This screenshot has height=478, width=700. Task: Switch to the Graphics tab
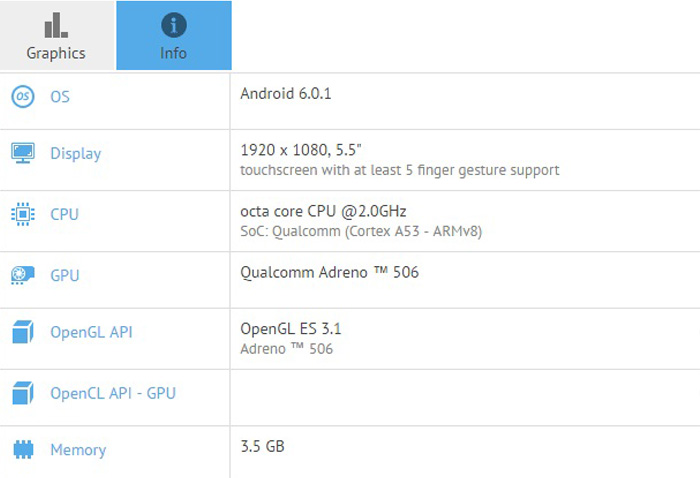pyautogui.click(x=57, y=35)
